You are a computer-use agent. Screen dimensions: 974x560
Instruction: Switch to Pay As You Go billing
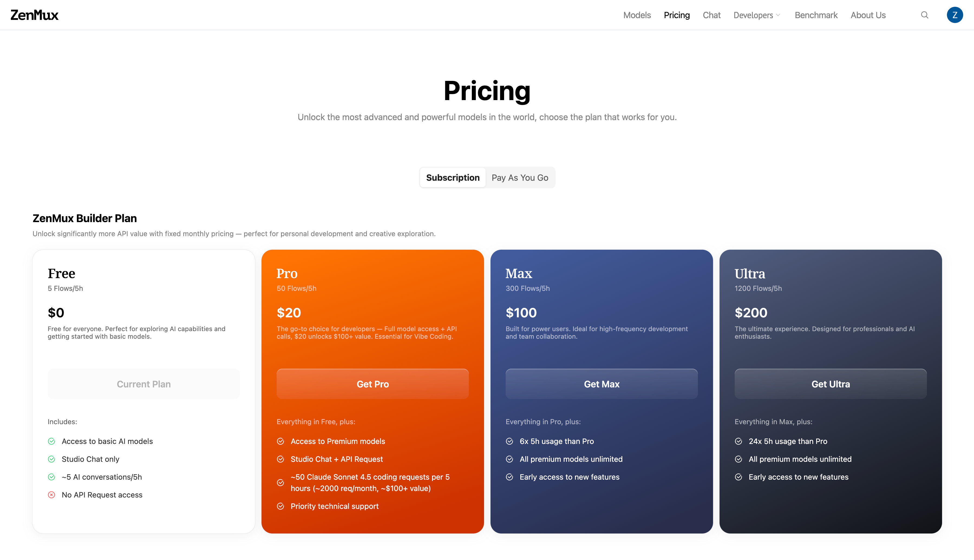pyautogui.click(x=520, y=177)
